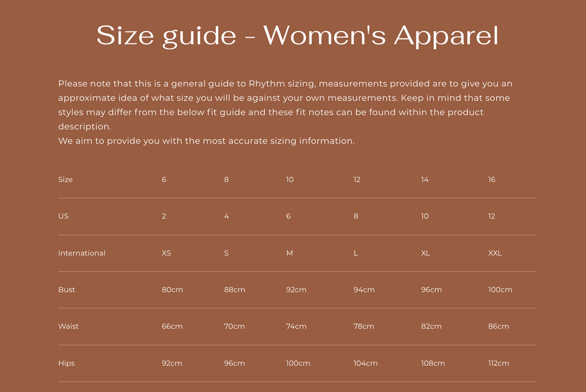Select the Hips row label
This screenshot has width=586, height=392.
coord(66,363)
